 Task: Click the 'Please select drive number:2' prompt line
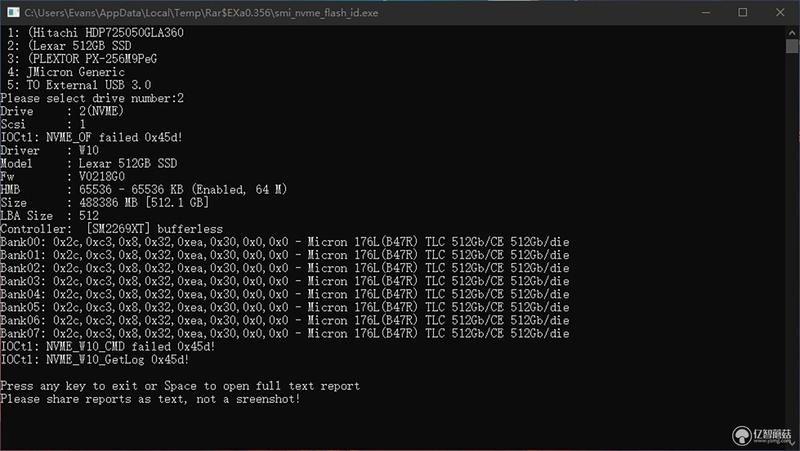tap(92, 98)
